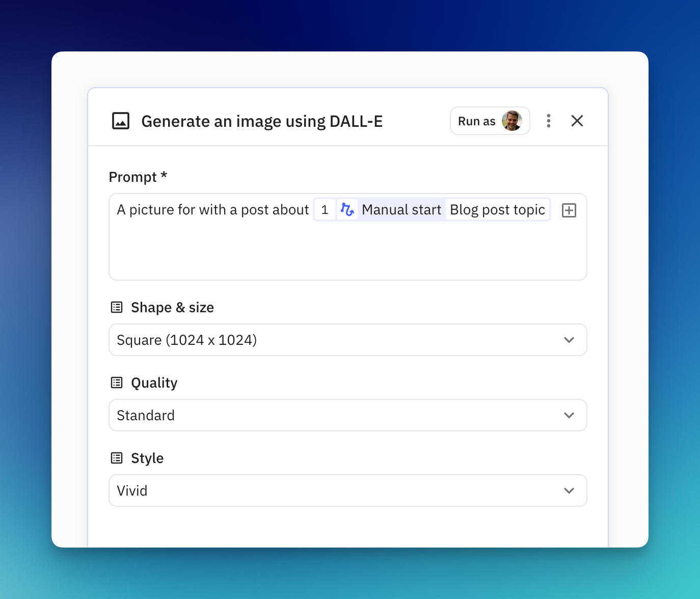Viewport: 700px width, 599px height.
Task: Click the chevron in the Quality field
Action: [569, 415]
